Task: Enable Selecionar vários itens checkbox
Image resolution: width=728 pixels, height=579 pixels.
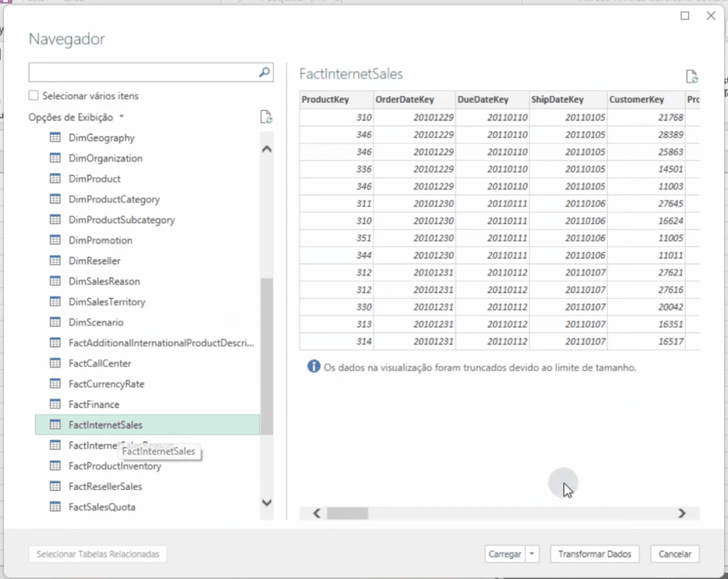Action: point(33,96)
